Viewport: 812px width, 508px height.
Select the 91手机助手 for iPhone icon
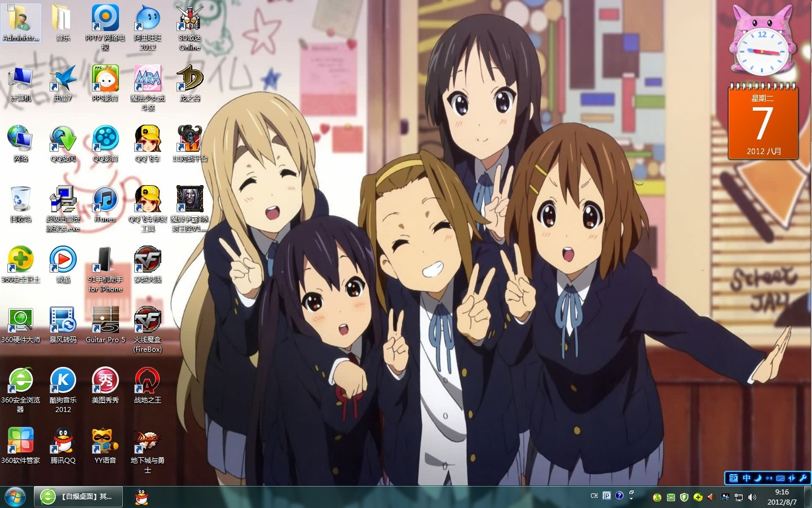point(105,269)
